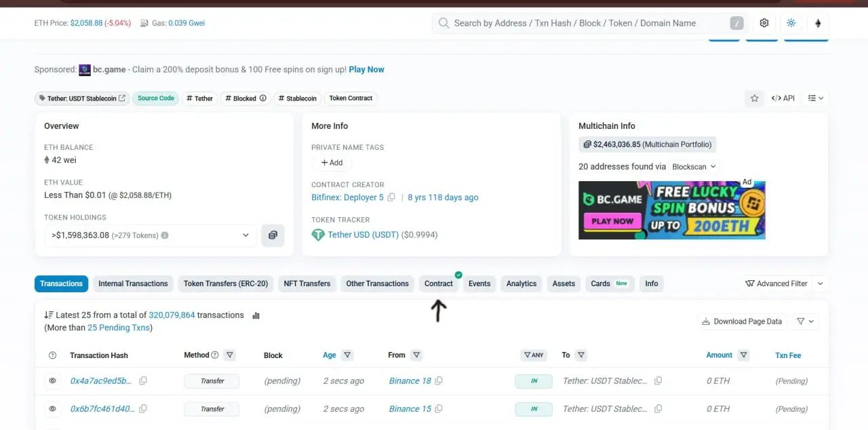Open the Bitfinex: Deployer 5 link
The height and width of the screenshot is (430, 868).
[x=347, y=197]
